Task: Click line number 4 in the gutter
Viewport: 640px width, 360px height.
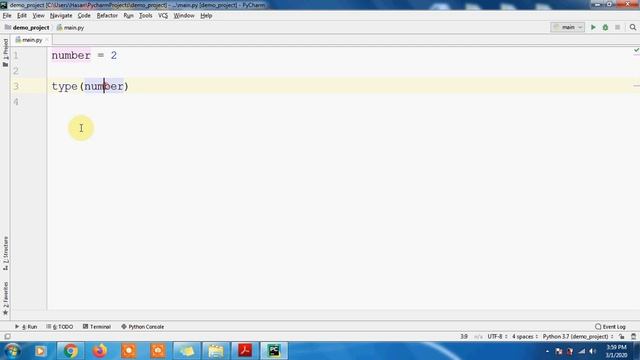Action: (16, 102)
